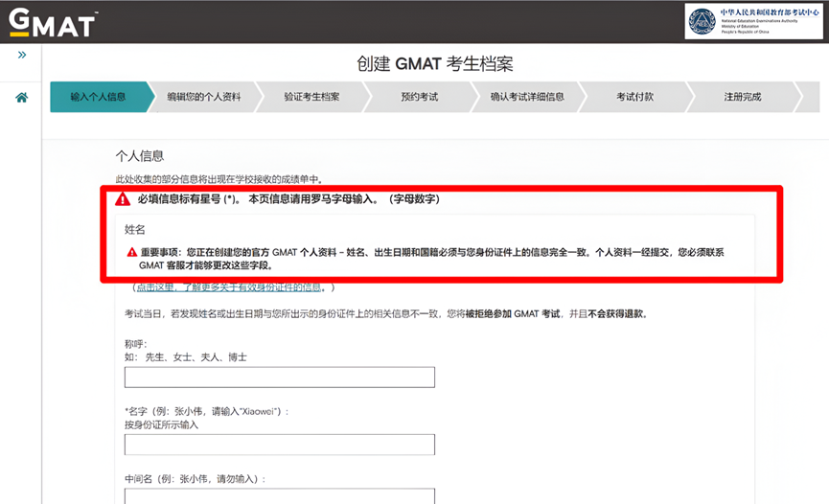The image size is (829, 504).
Task: Click the bold text 不会获得退款
Action: click(x=616, y=314)
